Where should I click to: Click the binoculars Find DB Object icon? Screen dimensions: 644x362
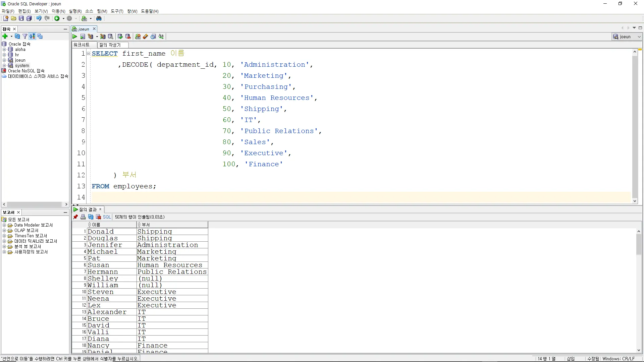pyautogui.click(x=99, y=18)
